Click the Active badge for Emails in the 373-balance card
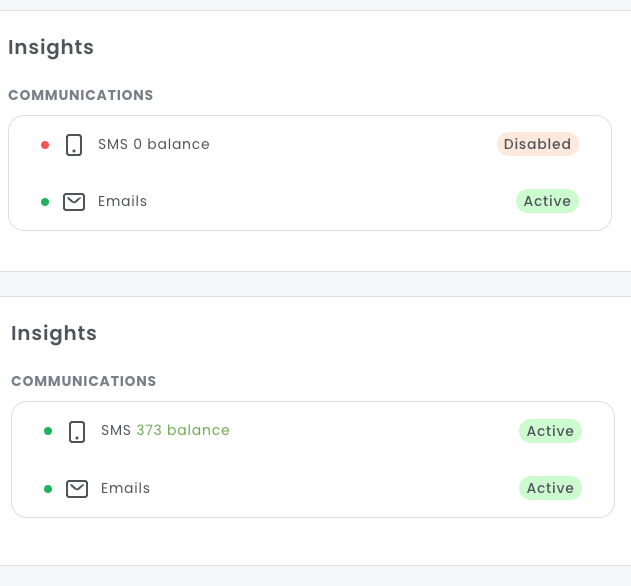Screen dimensions: 631x586 tap(550, 488)
